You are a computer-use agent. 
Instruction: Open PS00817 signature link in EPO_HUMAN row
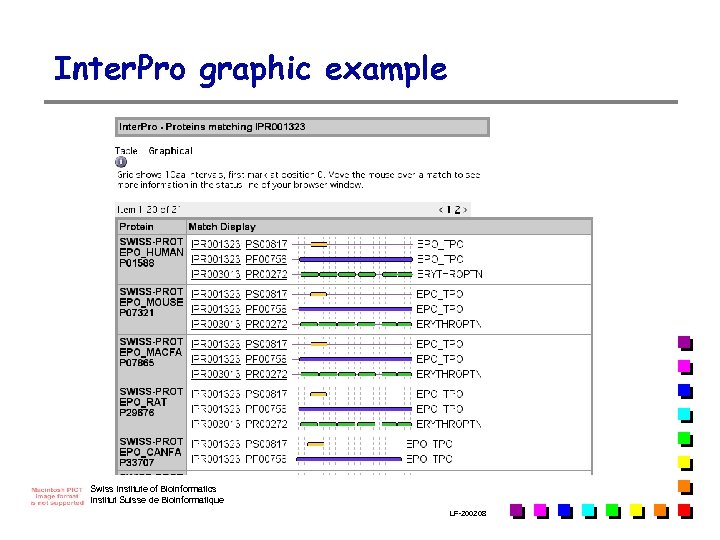[x=266, y=244]
